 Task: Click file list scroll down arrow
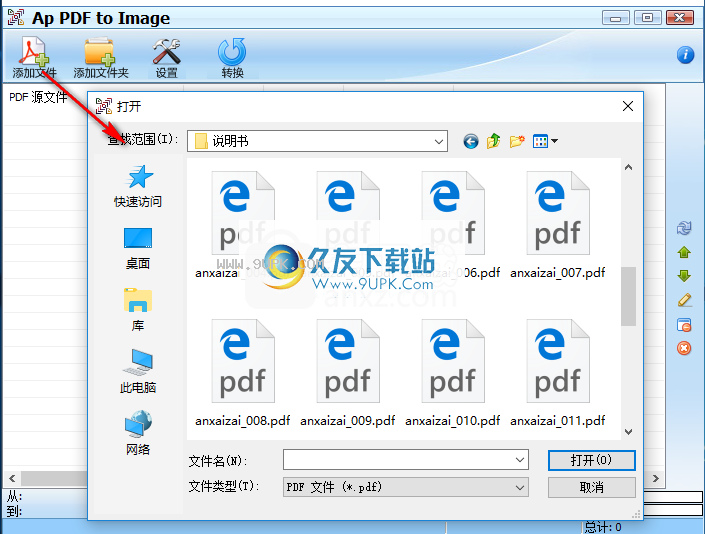click(x=629, y=432)
